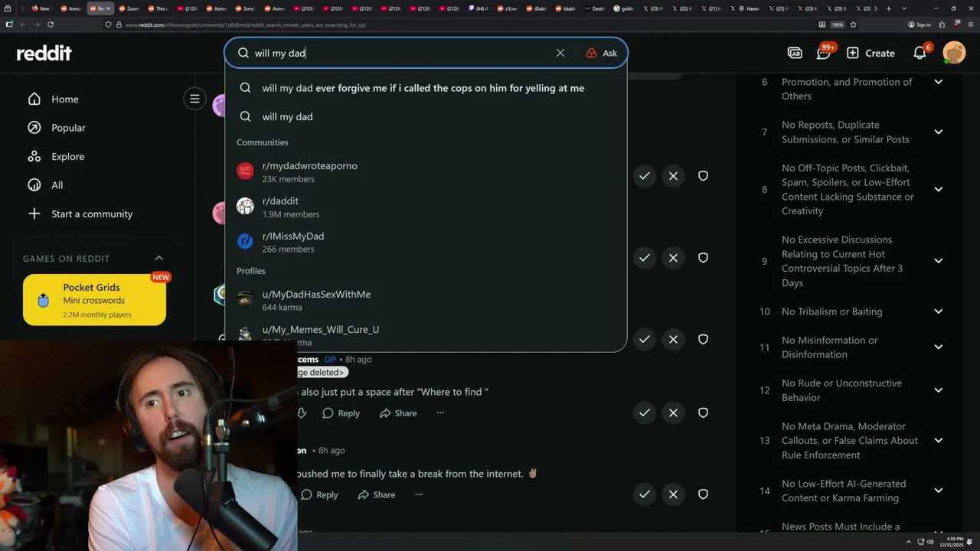Downvote the 'put a space after' comment
The image size is (980, 551).
[302, 413]
